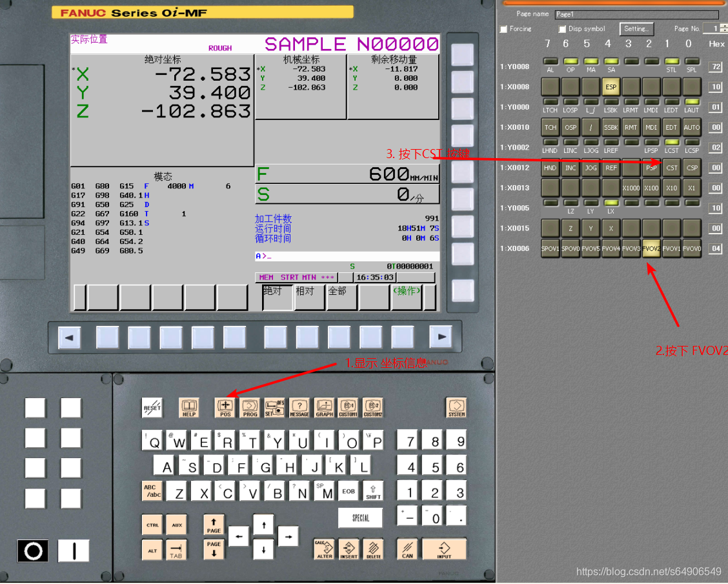Open the Setting... dialog
The image size is (728, 584).
(x=636, y=29)
